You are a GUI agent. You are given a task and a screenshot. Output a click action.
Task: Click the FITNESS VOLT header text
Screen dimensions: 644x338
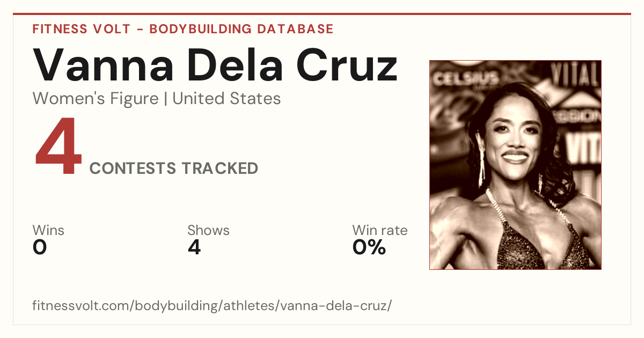[x=81, y=29]
